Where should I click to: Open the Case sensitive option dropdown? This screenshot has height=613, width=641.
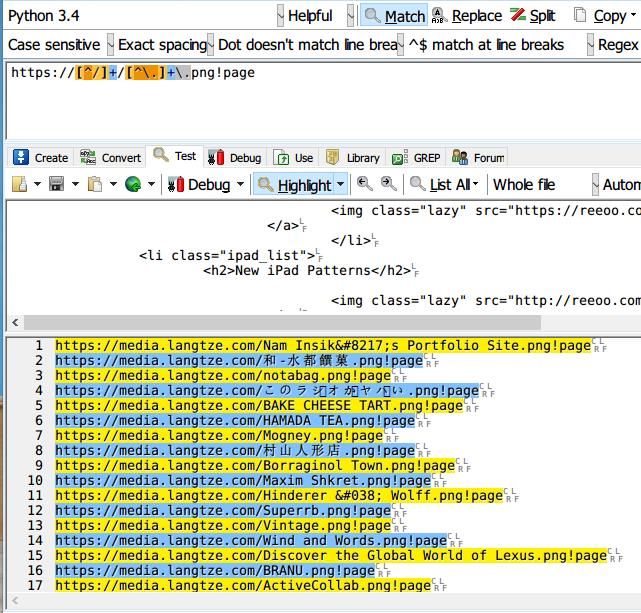point(56,45)
